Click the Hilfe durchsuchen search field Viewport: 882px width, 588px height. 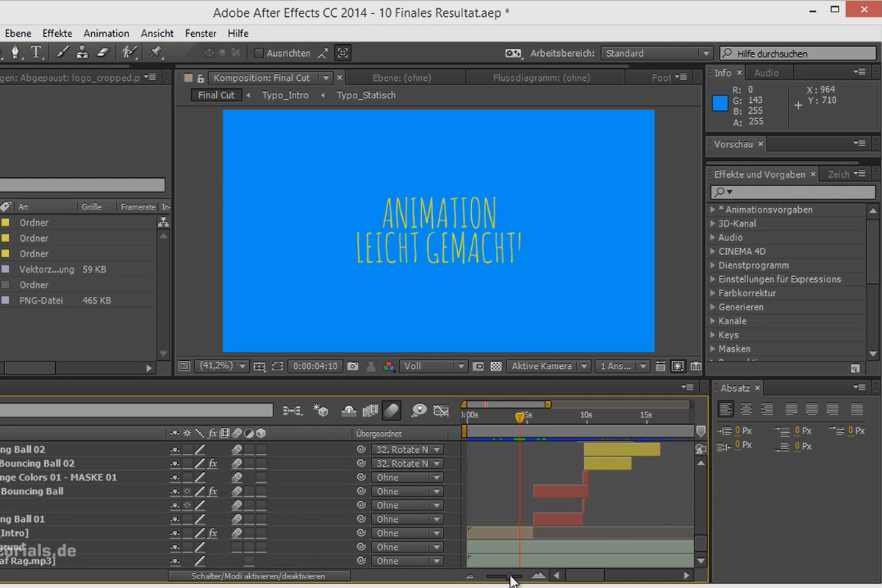point(799,54)
